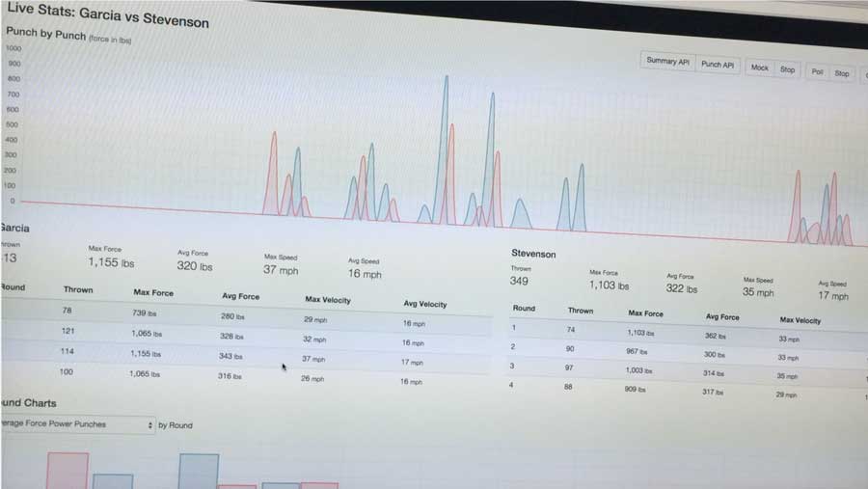
Task: Open the Average Force Power Punches dropdown
Action: tap(77, 424)
